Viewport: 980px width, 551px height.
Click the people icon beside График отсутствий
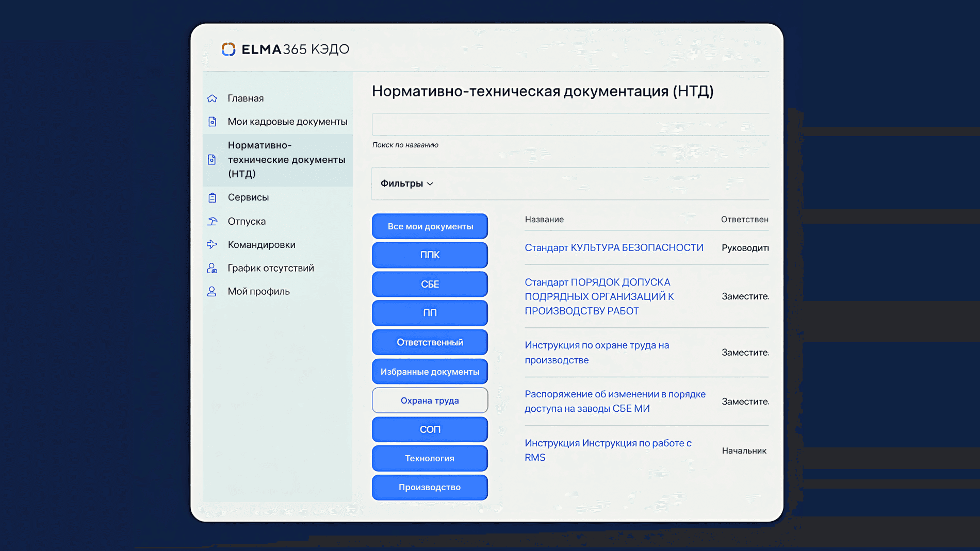[212, 268]
